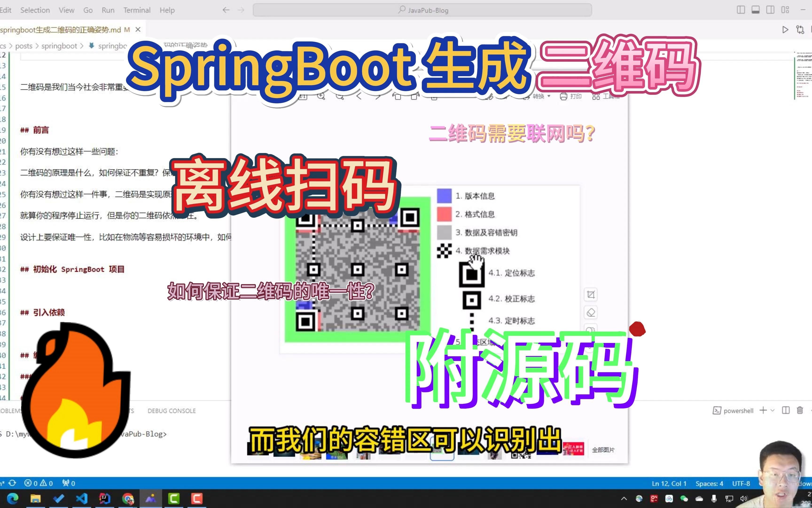Open the Help menu

(x=167, y=10)
